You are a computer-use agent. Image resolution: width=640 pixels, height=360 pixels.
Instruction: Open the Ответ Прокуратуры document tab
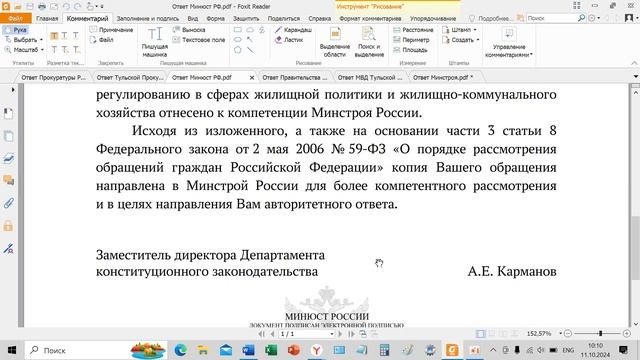(53, 77)
